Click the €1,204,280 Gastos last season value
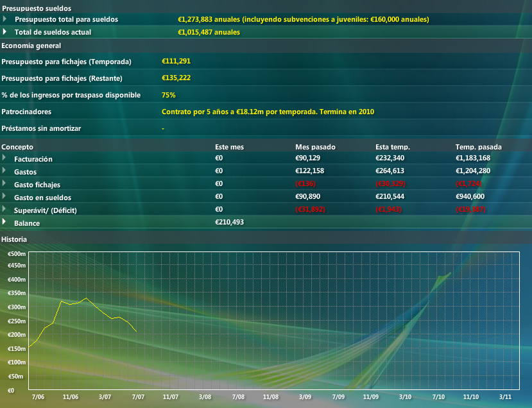Viewport: 532px width, 408px height. pos(472,171)
